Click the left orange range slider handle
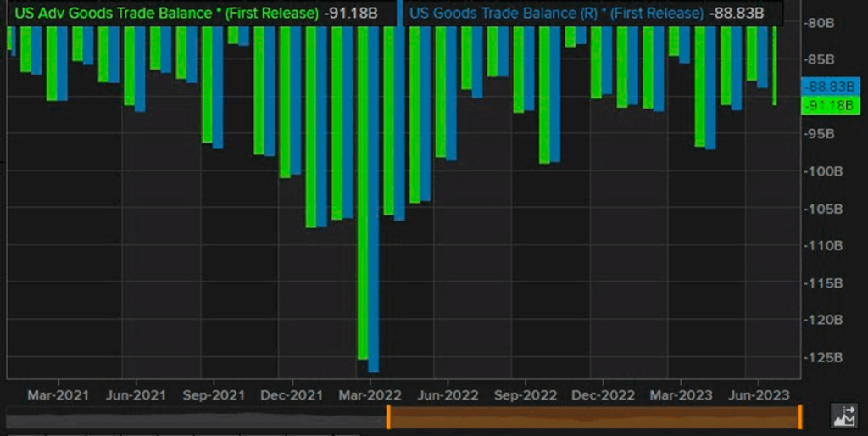The image size is (868, 436). [388, 416]
